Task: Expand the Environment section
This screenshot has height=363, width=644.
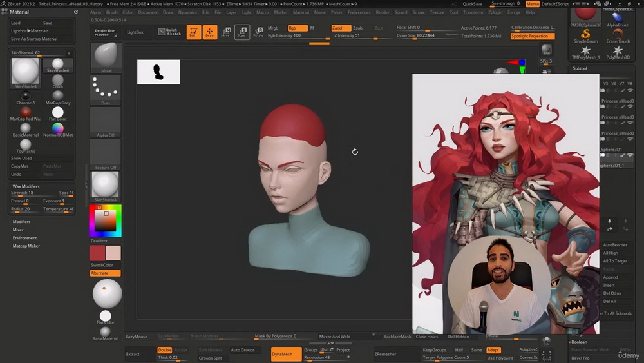Action: (24, 238)
